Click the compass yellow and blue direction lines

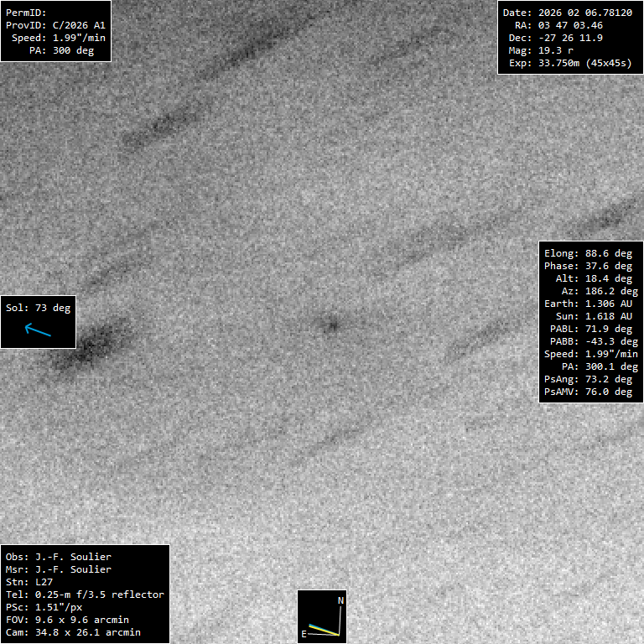tap(323, 630)
